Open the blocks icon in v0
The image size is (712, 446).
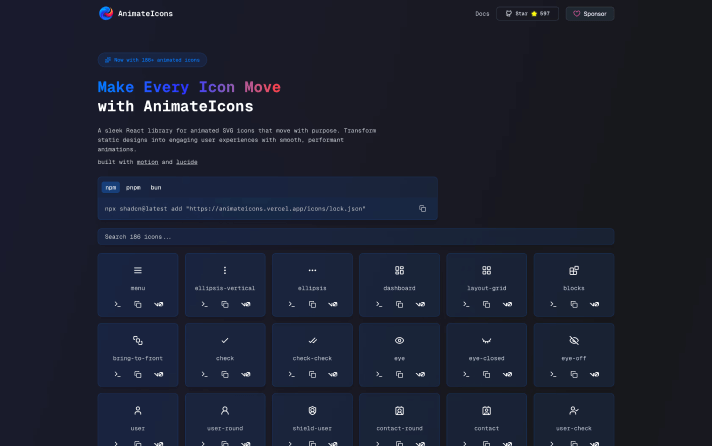point(594,304)
